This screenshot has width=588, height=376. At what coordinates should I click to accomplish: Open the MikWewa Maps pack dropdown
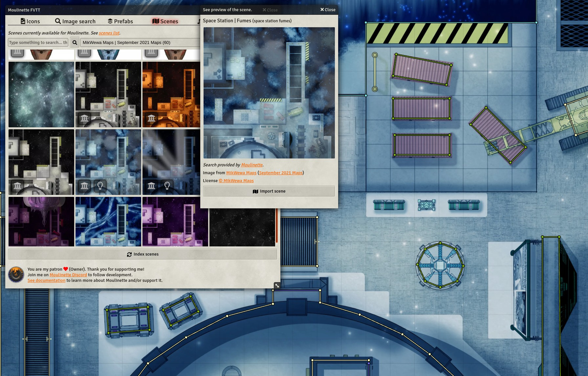click(x=141, y=42)
